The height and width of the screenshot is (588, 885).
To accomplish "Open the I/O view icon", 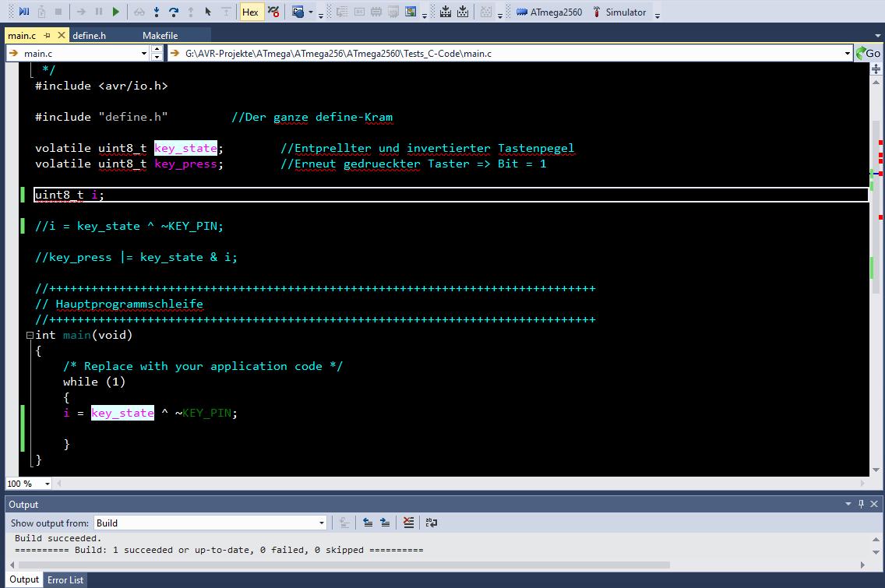I will (x=411, y=11).
